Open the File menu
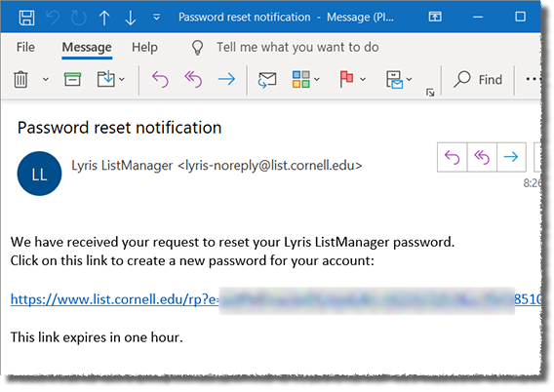Viewport: 554px width, 392px height. (x=25, y=47)
